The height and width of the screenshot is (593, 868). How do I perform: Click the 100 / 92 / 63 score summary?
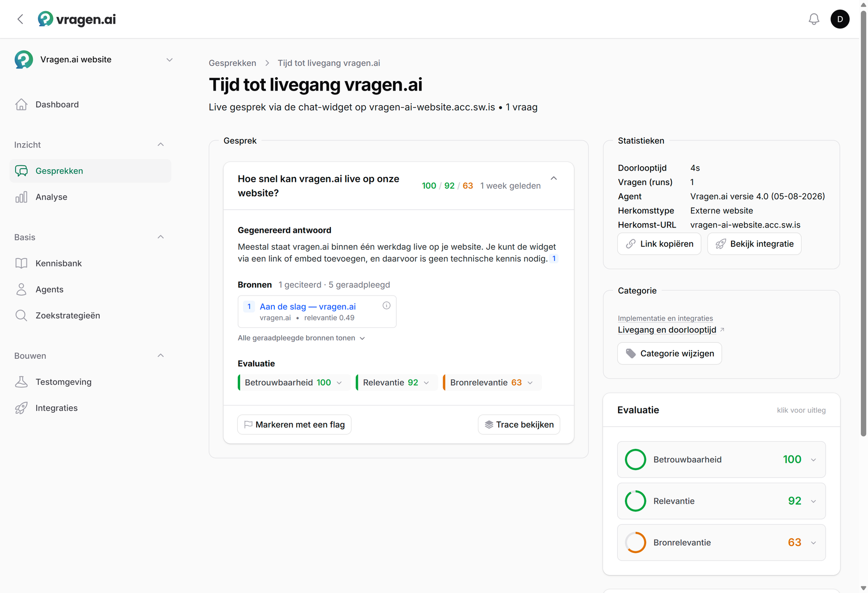pos(447,186)
